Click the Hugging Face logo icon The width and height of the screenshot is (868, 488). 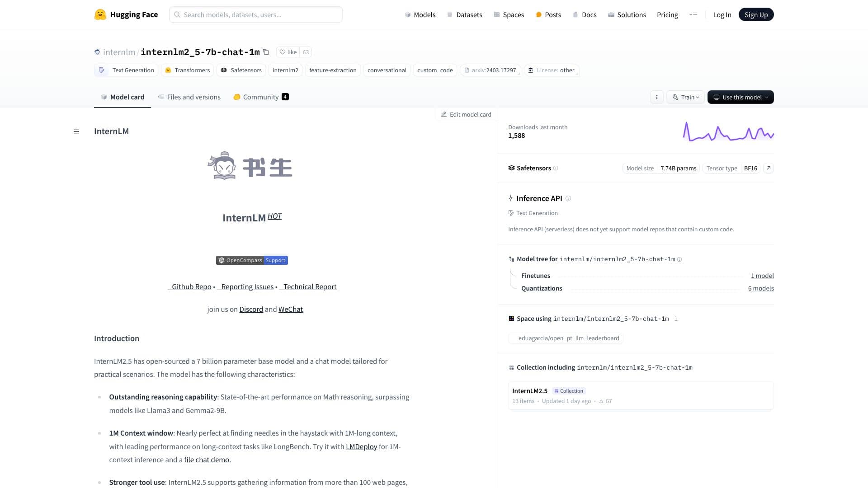tap(99, 14)
